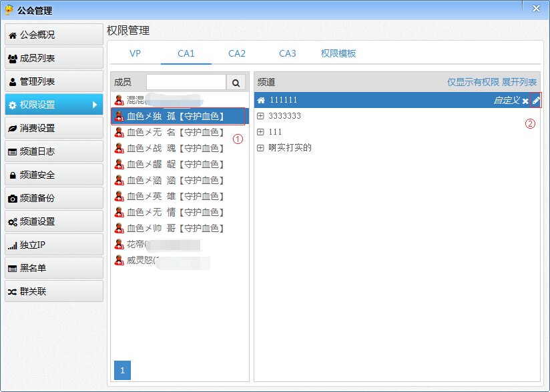The image size is (550, 392).
Task: Open 群关联 group association
Action: pos(54,291)
